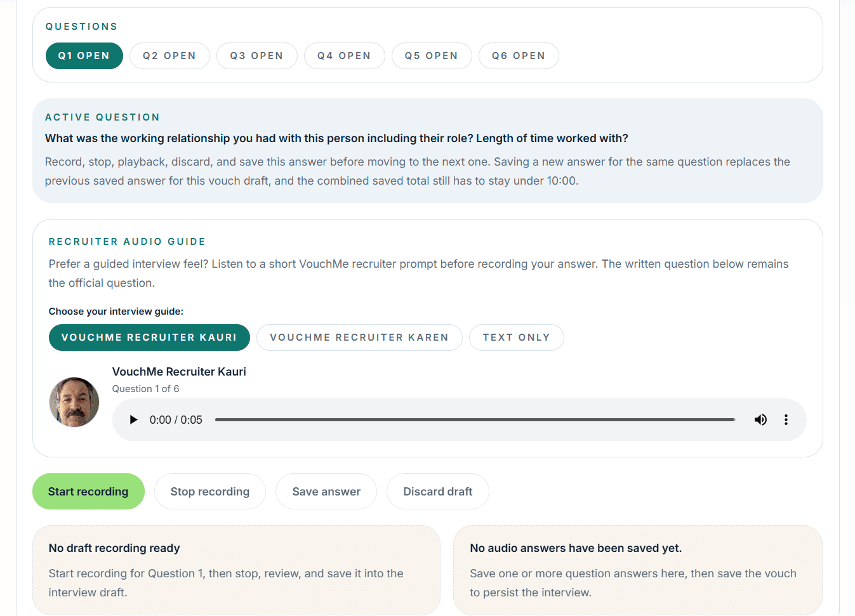Click Start recording button
855x616 pixels.
coord(88,492)
